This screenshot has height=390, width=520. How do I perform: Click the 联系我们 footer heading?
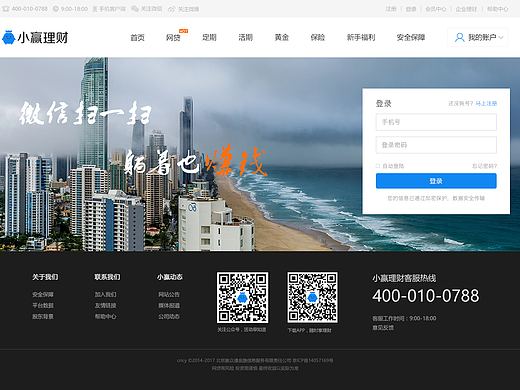[x=107, y=277]
